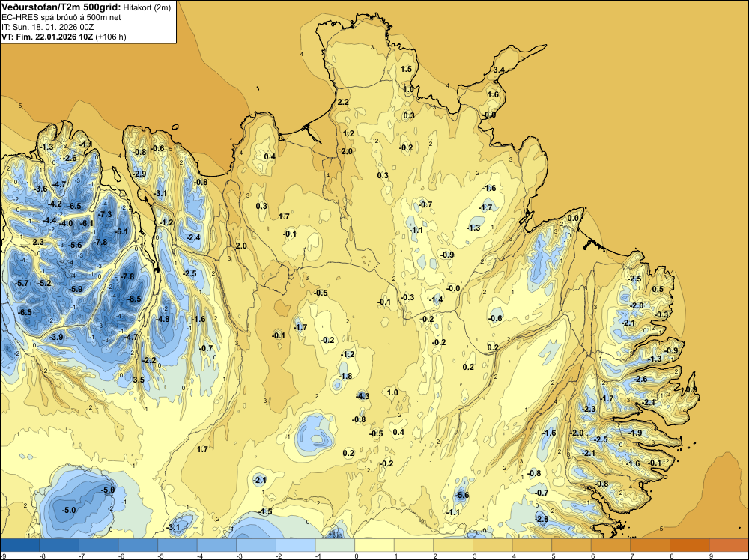The image size is (749, 560).
Task: Click the temperature value "-5.7"
Action: [x=22, y=283]
